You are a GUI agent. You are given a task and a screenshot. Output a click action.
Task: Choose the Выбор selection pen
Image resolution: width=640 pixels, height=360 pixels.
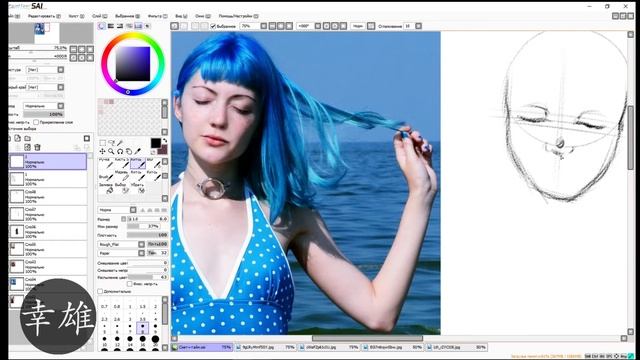click(x=122, y=189)
